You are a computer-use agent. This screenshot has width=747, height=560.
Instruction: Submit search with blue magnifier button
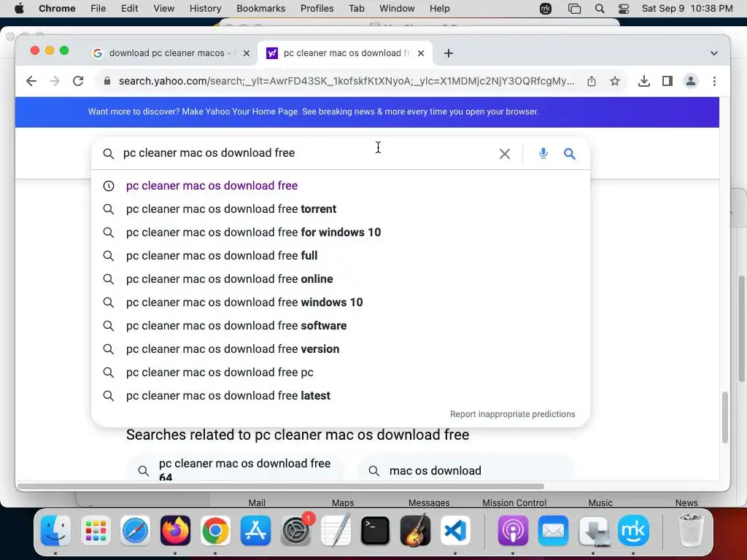pos(569,154)
